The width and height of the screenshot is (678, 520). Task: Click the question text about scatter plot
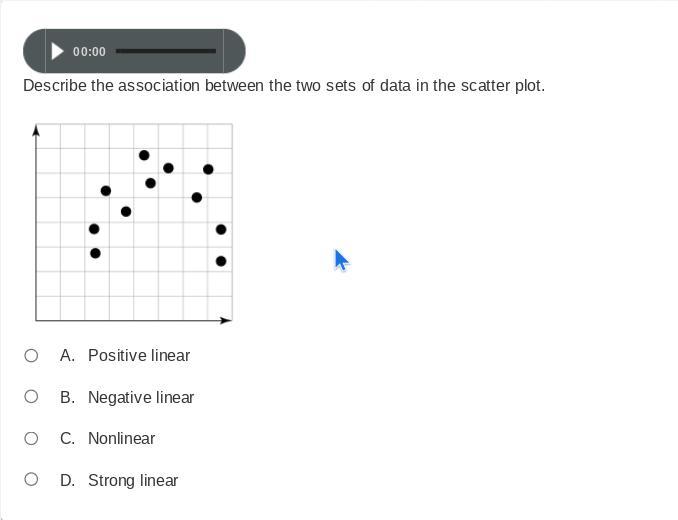tap(284, 86)
